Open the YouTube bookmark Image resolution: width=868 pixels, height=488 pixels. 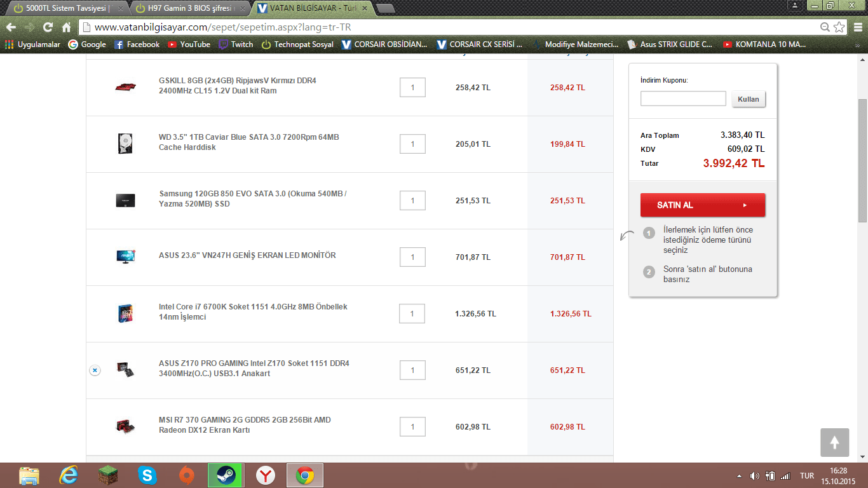pyautogui.click(x=189, y=44)
